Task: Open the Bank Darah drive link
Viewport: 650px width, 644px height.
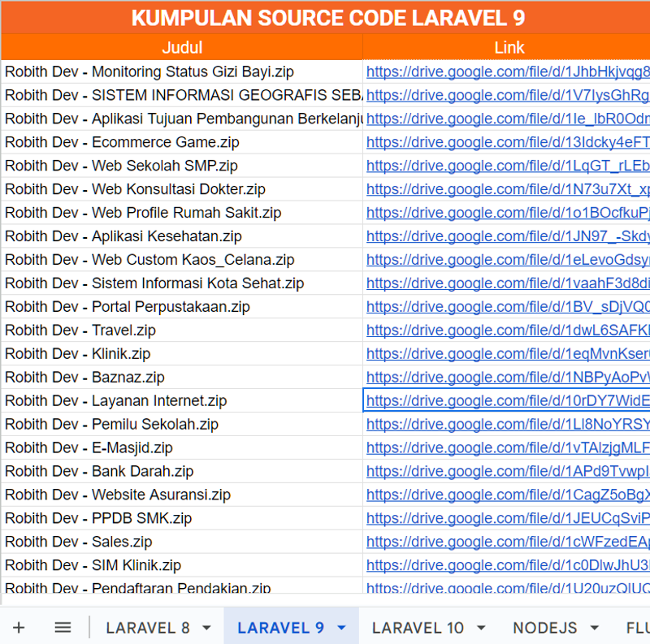Action: point(504,471)
